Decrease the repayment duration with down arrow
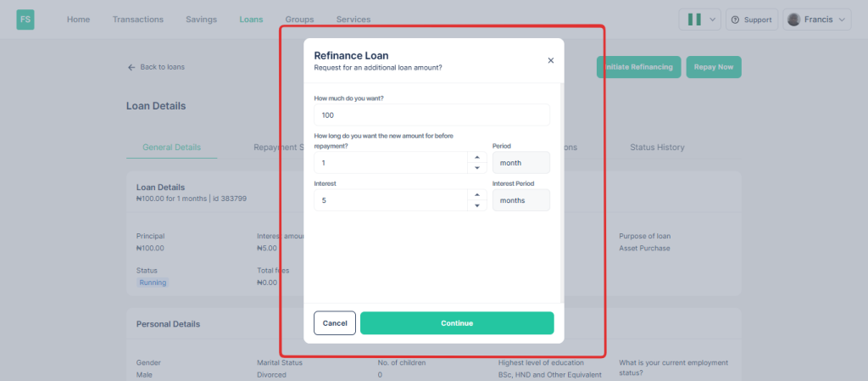The image size is (868, 381). click(x=476, y=168)
